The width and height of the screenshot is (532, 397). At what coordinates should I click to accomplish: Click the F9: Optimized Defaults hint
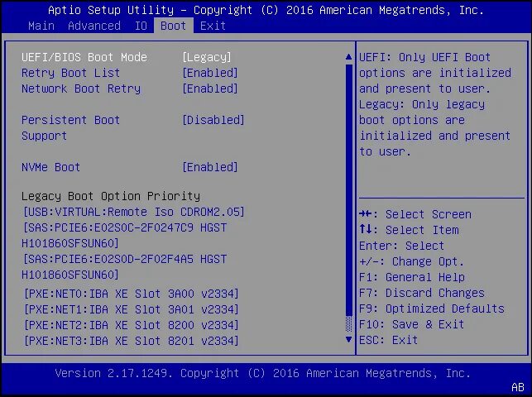432,309
